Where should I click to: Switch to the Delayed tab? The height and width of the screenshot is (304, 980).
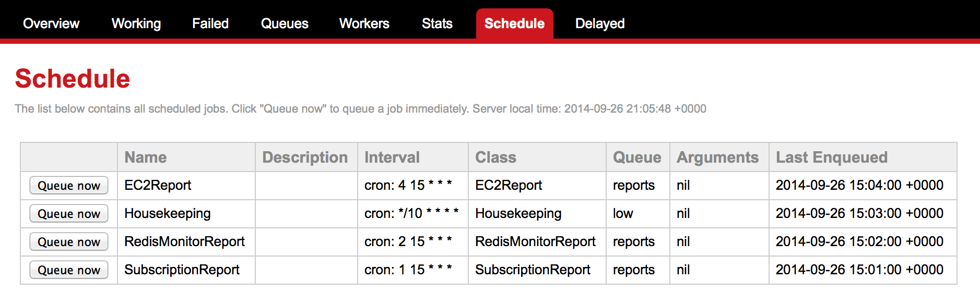(x=600, y=23)
